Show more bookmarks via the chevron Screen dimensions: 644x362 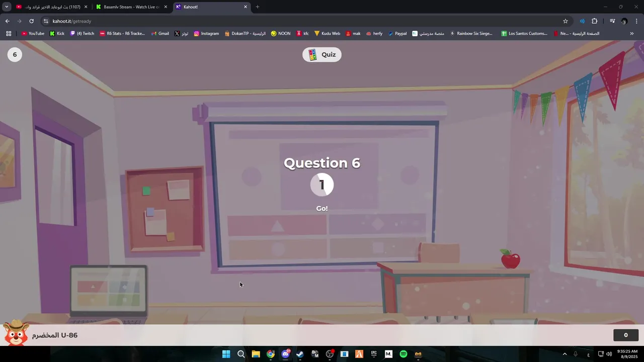(x=632, y=34)
